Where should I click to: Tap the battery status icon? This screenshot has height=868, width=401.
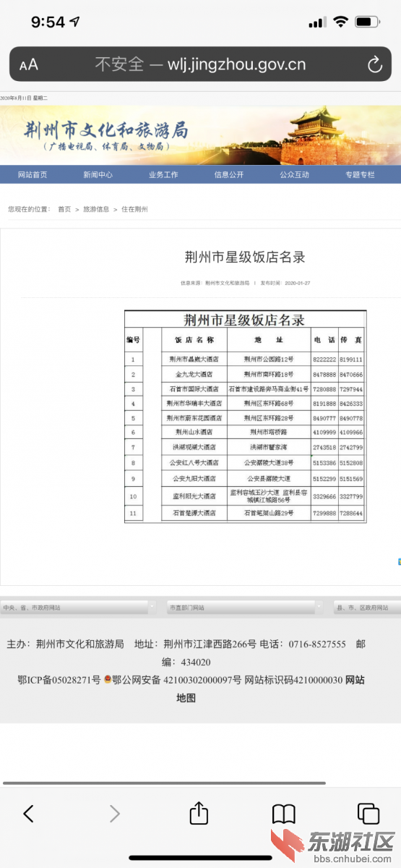pos(368,22)
